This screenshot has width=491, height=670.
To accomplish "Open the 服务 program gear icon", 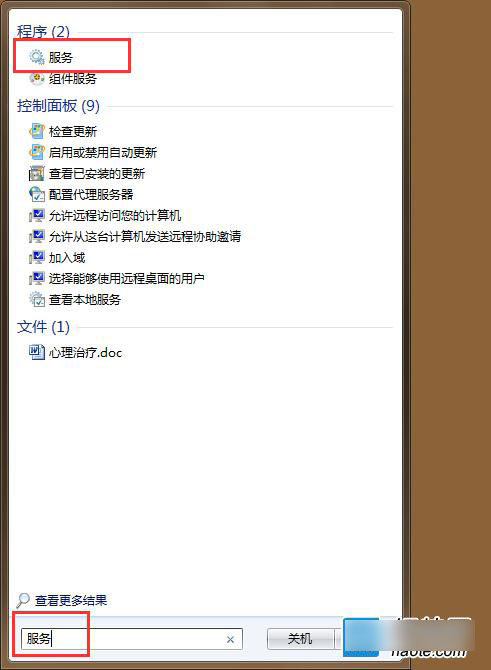I will point(37,57).
